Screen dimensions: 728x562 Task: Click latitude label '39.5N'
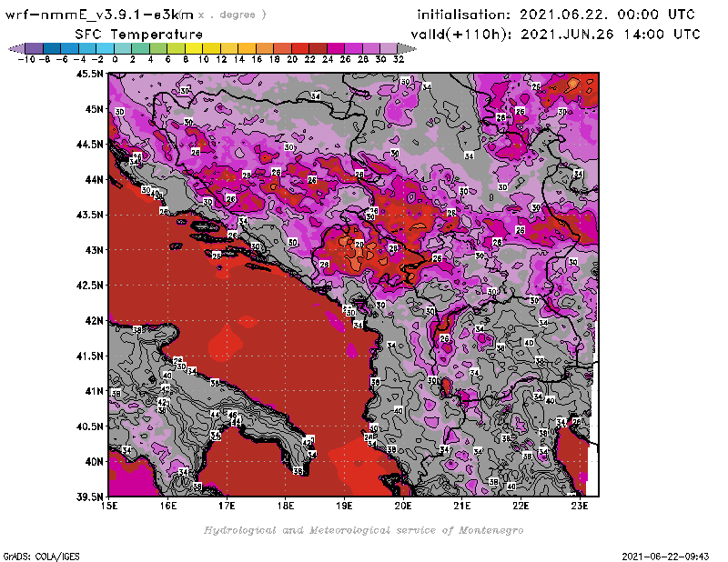(x=90, y=497)
